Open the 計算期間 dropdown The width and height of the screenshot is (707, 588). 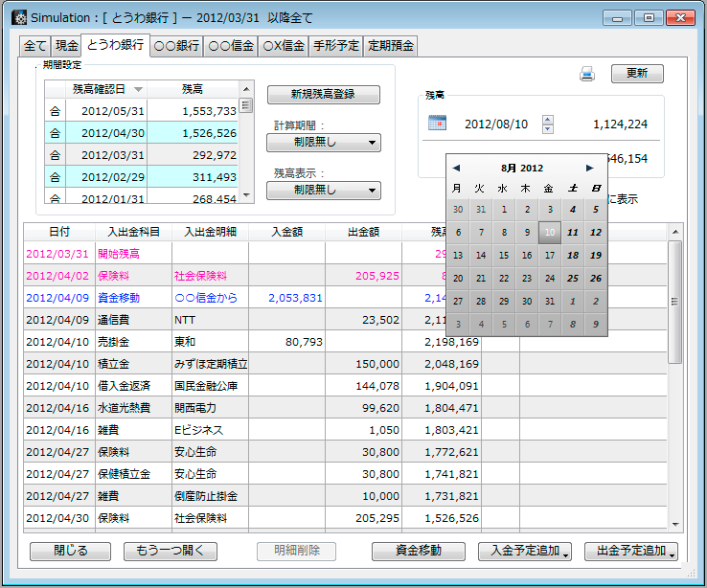(x=323, y=143)
